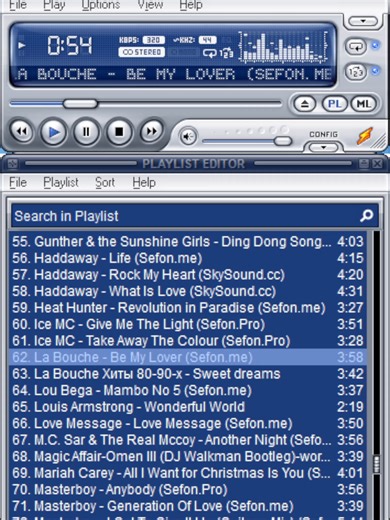The width and height of the screenshot is (390, 520).
Task: Click the lightning bolt Winamp icon
Action: (x=365, y=136)
